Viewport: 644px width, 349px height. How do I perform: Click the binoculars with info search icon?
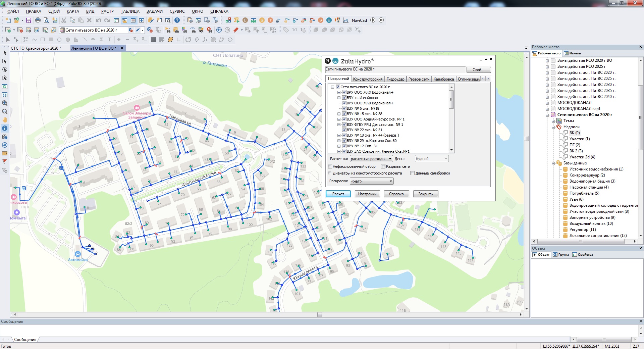point(5,137)
